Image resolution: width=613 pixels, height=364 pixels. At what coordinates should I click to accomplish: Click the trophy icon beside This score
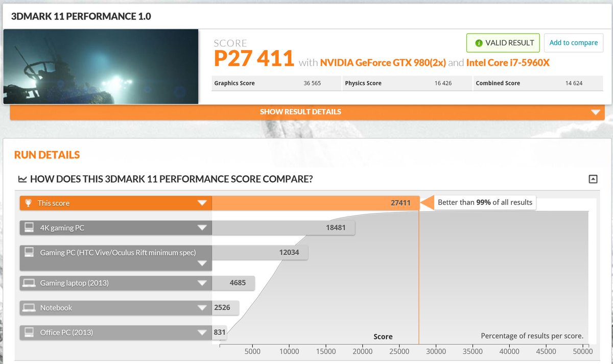click(x=29, y=203)
